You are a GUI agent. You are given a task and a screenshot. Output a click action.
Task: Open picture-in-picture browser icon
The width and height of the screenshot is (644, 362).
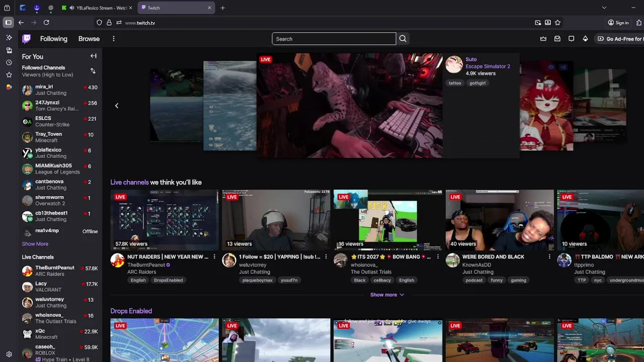pos(538,23)
